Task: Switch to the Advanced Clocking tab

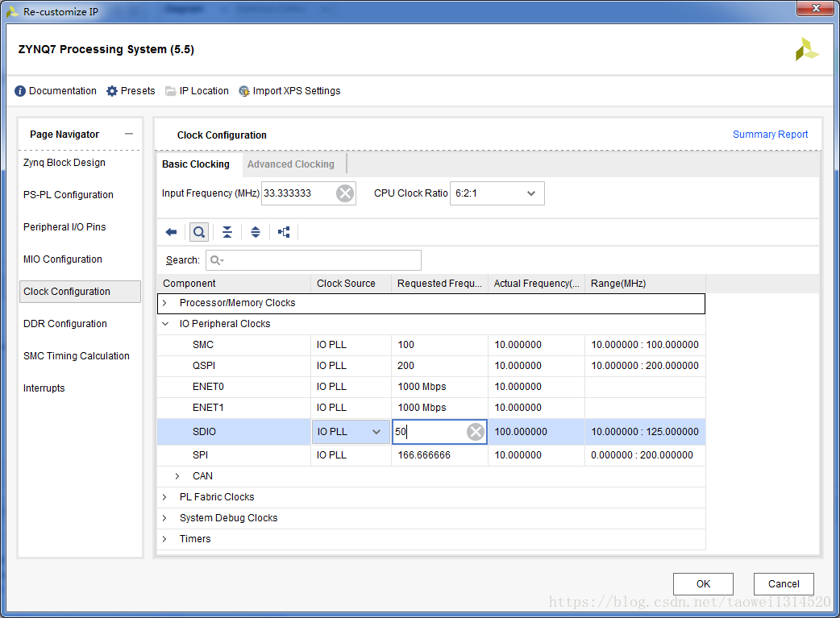Action: 291,164
